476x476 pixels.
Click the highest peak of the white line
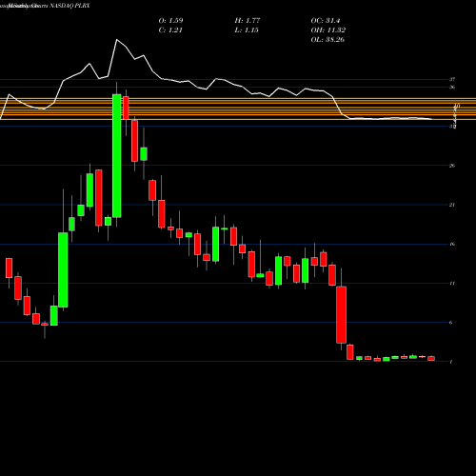(116, 40)
